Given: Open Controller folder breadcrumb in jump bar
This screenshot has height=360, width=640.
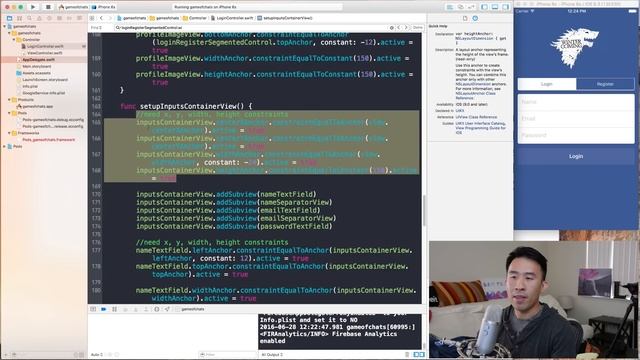Looking at the screenshot, I should (195, 18).
